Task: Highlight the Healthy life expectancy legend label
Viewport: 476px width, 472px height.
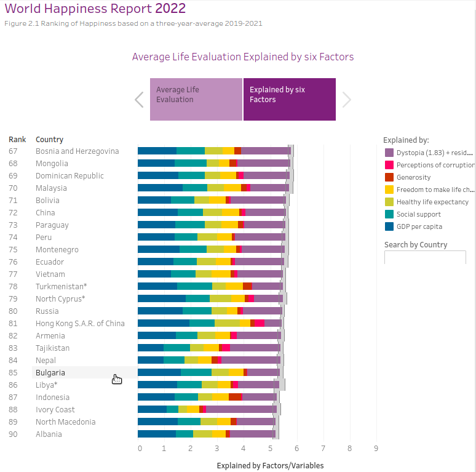Action: click(432, 202)
